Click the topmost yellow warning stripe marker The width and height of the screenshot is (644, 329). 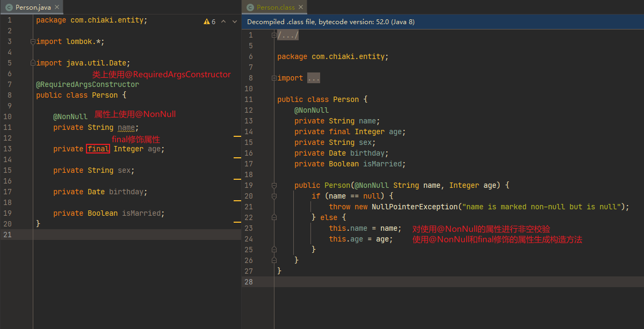pos(237,137)
